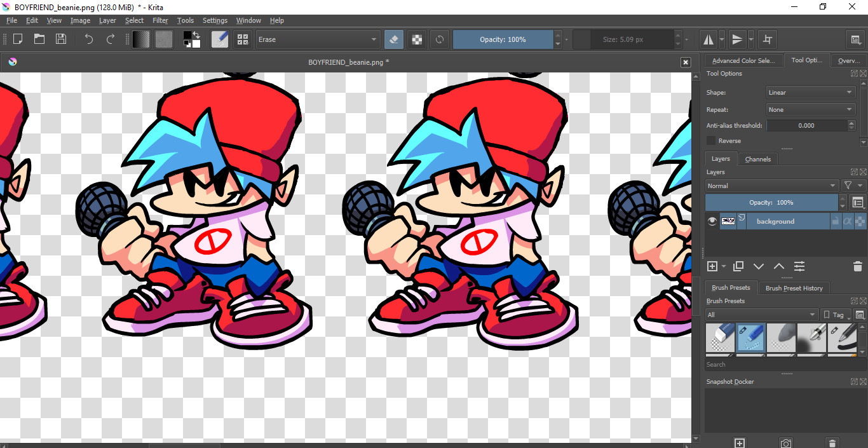Click the wrap around mode icon
The width and height of the screenshot is (868, 448).
click(x=768, y=39)
